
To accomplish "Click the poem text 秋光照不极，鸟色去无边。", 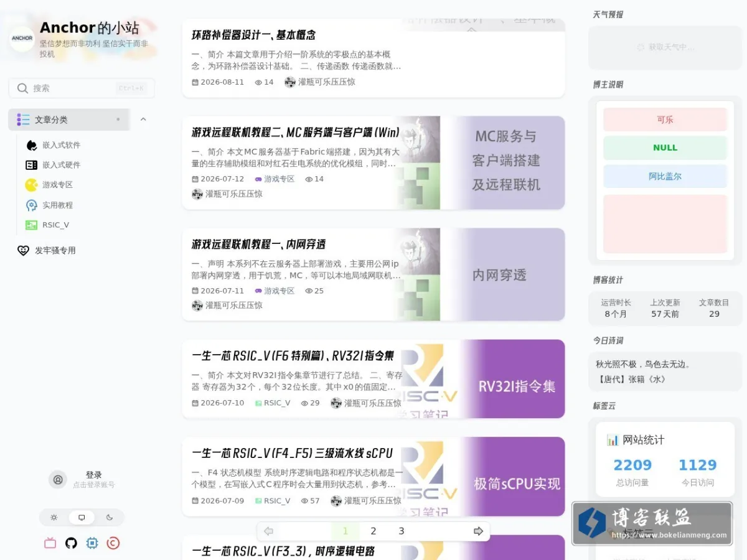I will 643,365.
